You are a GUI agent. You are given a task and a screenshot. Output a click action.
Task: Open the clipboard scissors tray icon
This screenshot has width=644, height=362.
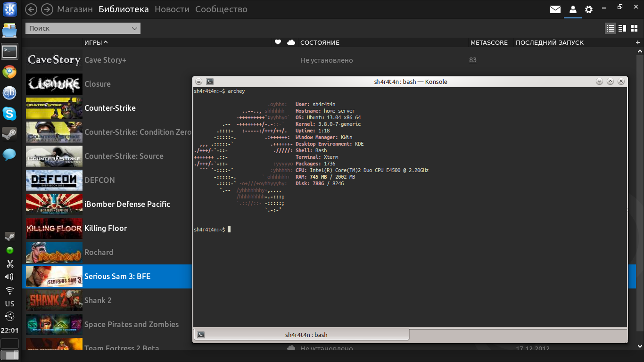tap(9, 263)
